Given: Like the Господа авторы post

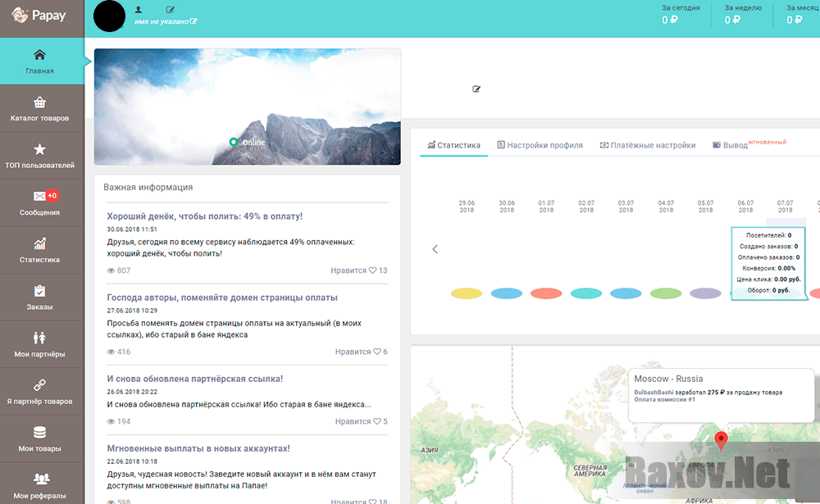Looking at the screenshot, I should point(377,352).
